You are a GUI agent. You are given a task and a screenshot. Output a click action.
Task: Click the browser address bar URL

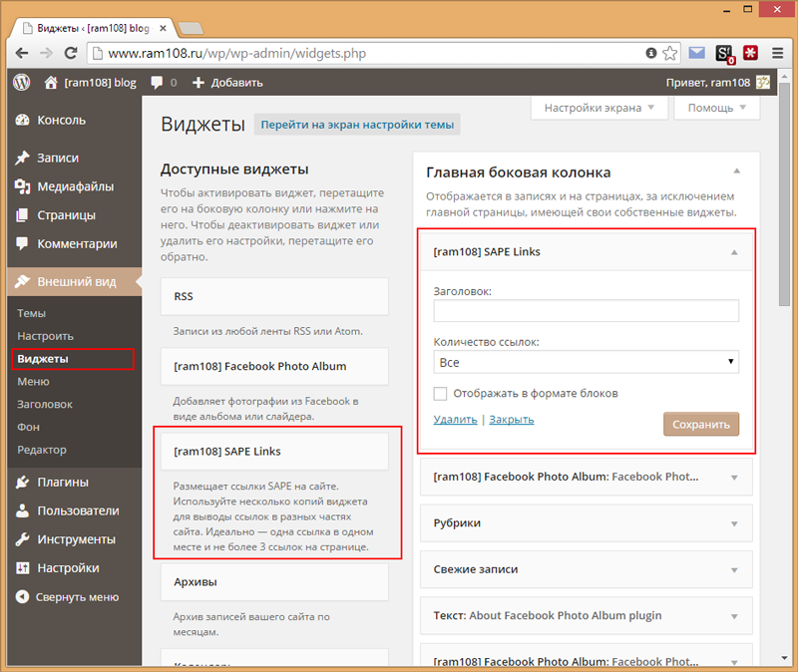pyautogui.click(x=237, y=54)
